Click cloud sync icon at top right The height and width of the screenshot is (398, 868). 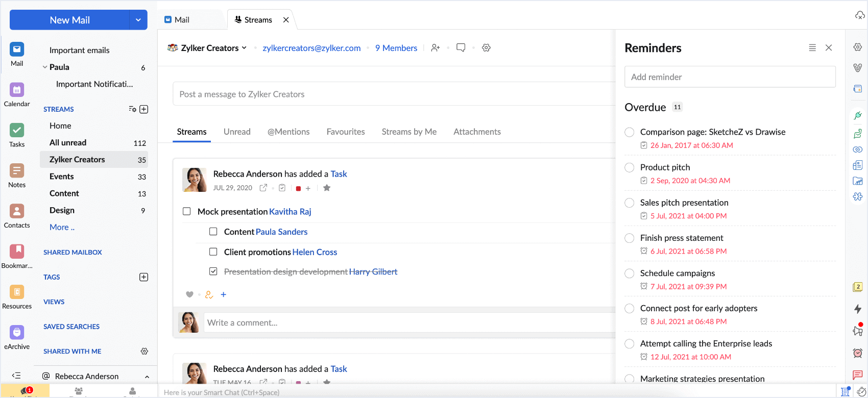click(x=860, y=15)
